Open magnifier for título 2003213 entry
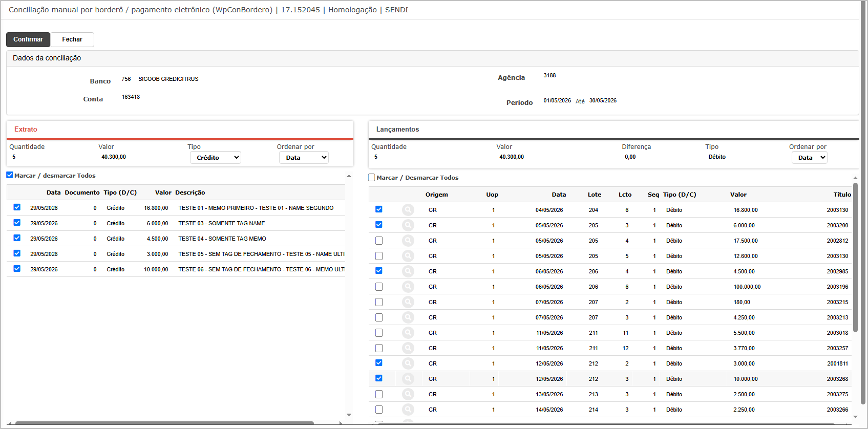This screenshot has height=429, width=868. (408, 317)
